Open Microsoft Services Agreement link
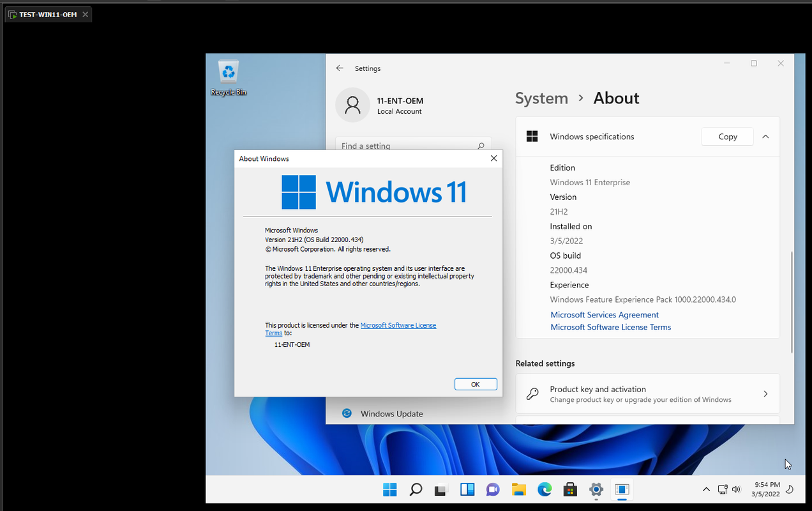Image resolution: width=812 pixels, height=511 pixels. coord(605,315)
